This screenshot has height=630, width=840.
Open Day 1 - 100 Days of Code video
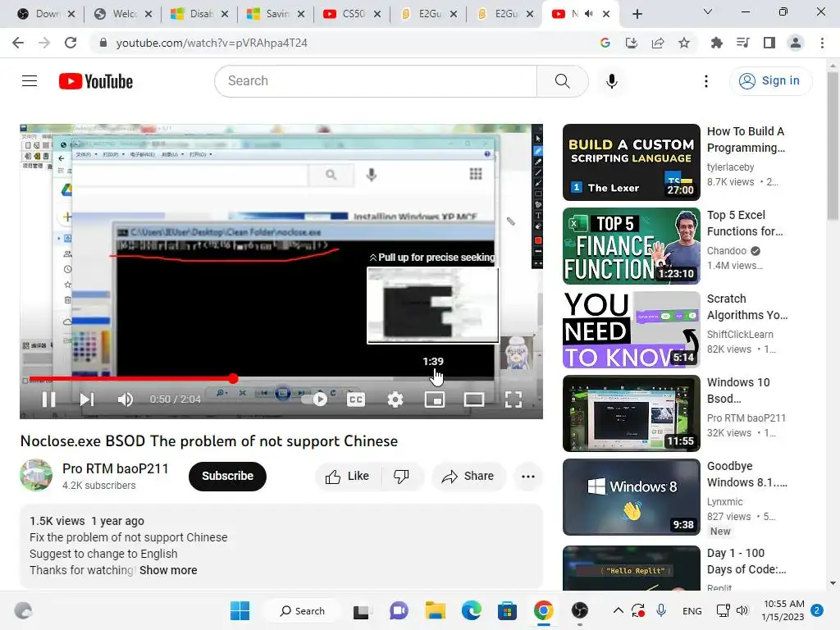tap(746, 561)
